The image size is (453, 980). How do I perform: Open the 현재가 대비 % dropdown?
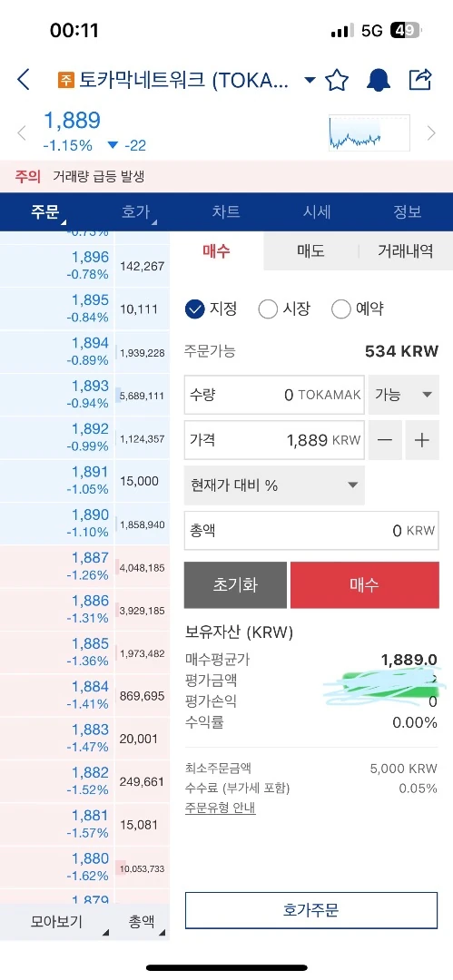(274, 485)
